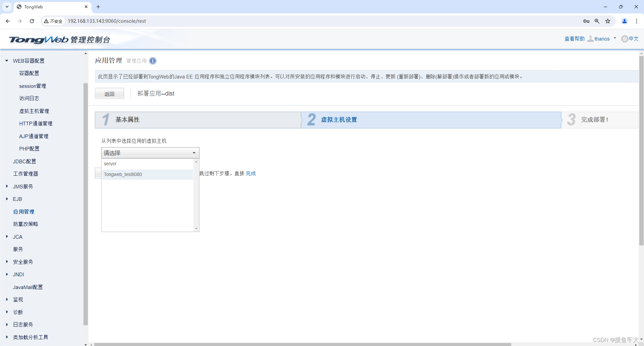644x346 pixels.
Task: Close the TongWeb browser tab
Action: click(x=86, y=7)
